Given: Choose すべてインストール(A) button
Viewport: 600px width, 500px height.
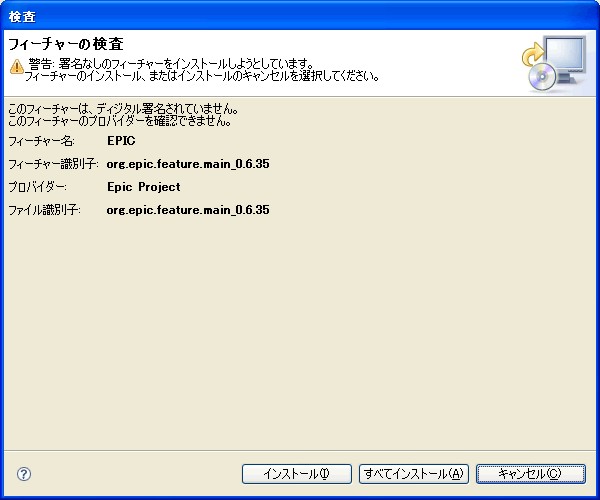Looking at the screenshot, I should (x=414, y=474).
